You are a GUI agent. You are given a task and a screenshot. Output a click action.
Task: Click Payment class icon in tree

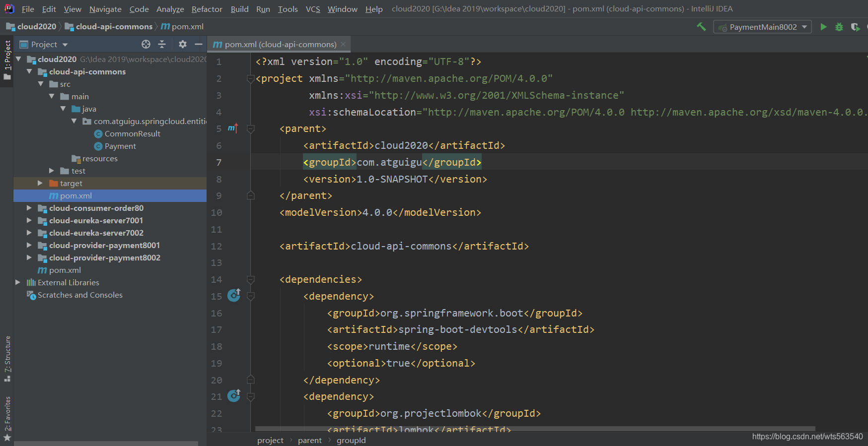coord(98,146)
